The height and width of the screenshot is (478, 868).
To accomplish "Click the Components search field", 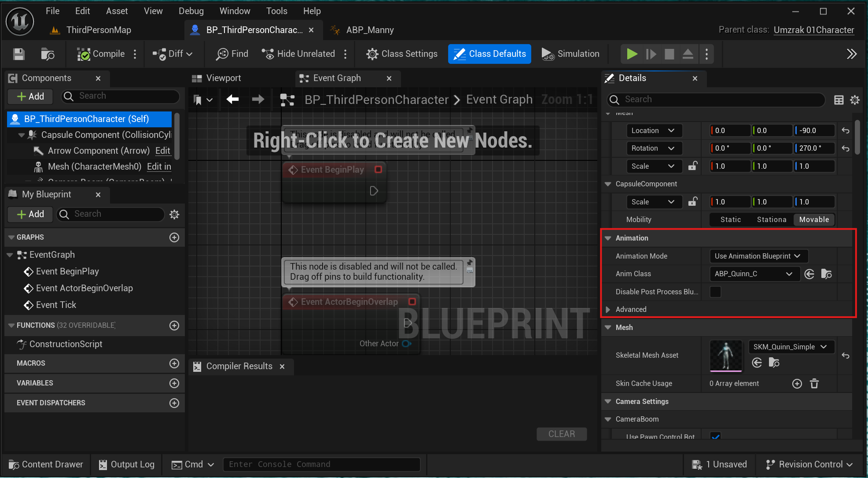I will [x=121, y=96].
